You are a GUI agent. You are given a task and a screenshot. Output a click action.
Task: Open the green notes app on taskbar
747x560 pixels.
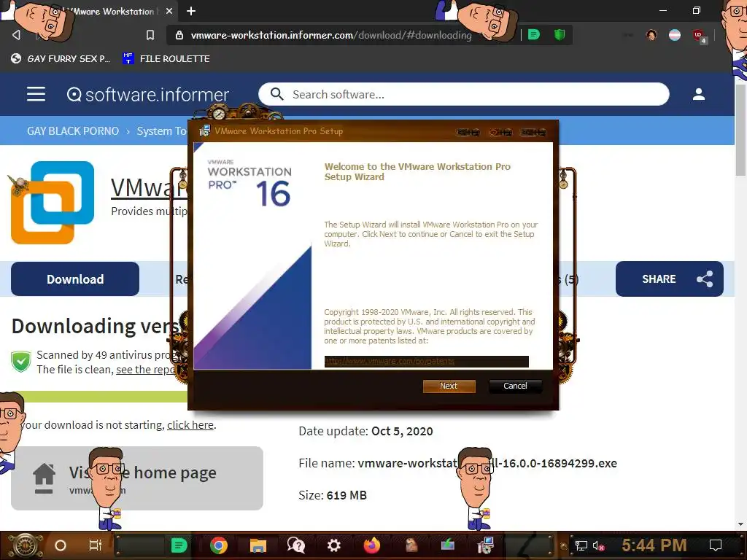[179, 545]
